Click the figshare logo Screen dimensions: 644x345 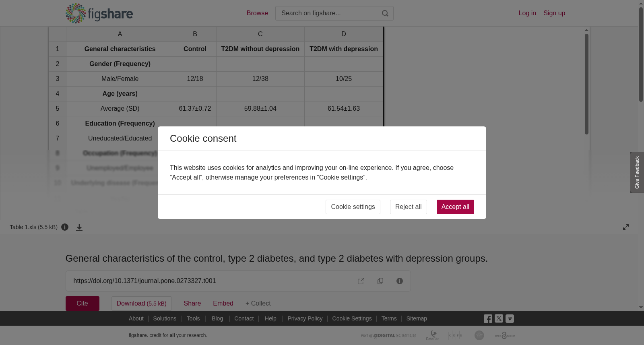99,13
